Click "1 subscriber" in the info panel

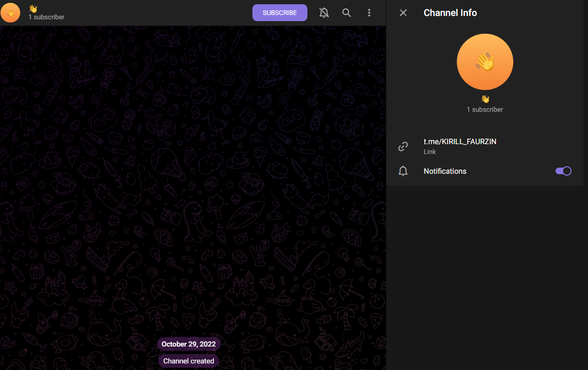pos(485,109)
